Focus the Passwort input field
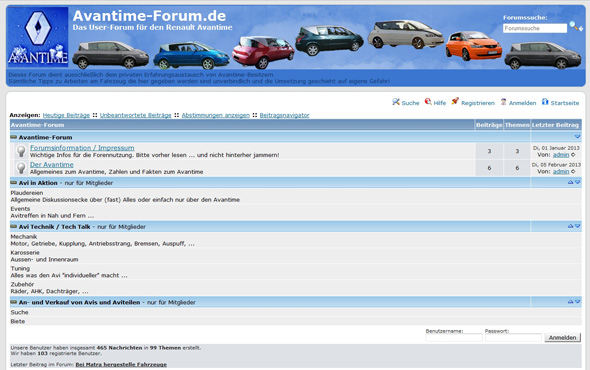 [513, 338]
